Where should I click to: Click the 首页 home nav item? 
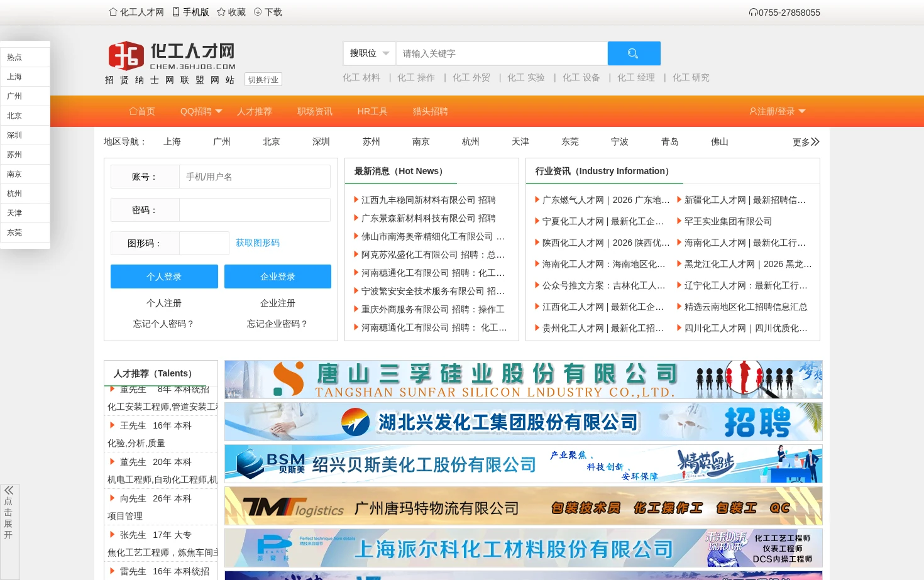click(142, 111)
